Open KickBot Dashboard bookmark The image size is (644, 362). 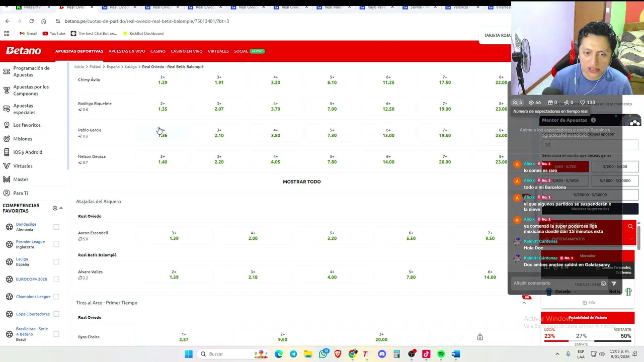[142, 33]
